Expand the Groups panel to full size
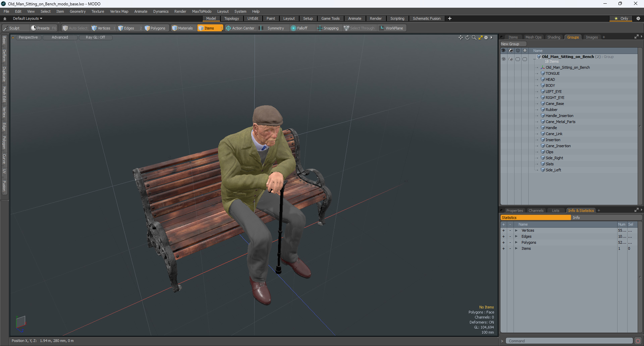This screenshot has width=644, height=346. tap(636, 37)
